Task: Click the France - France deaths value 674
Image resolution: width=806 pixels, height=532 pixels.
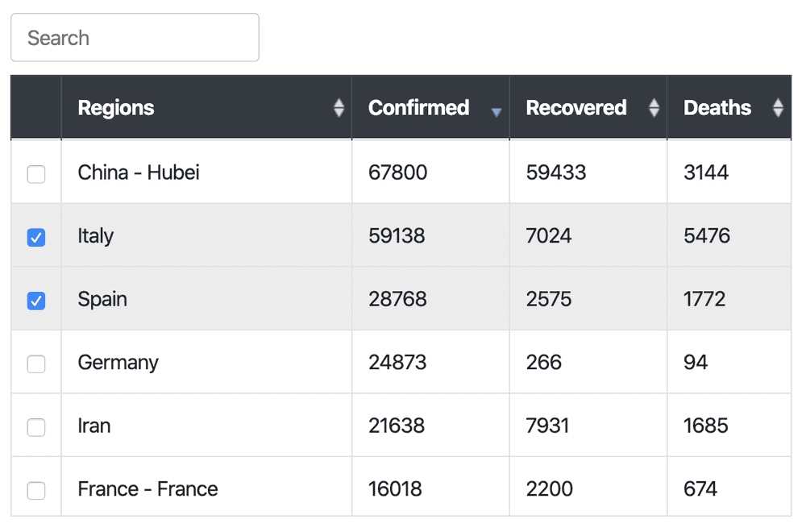Action: (700, 488)
